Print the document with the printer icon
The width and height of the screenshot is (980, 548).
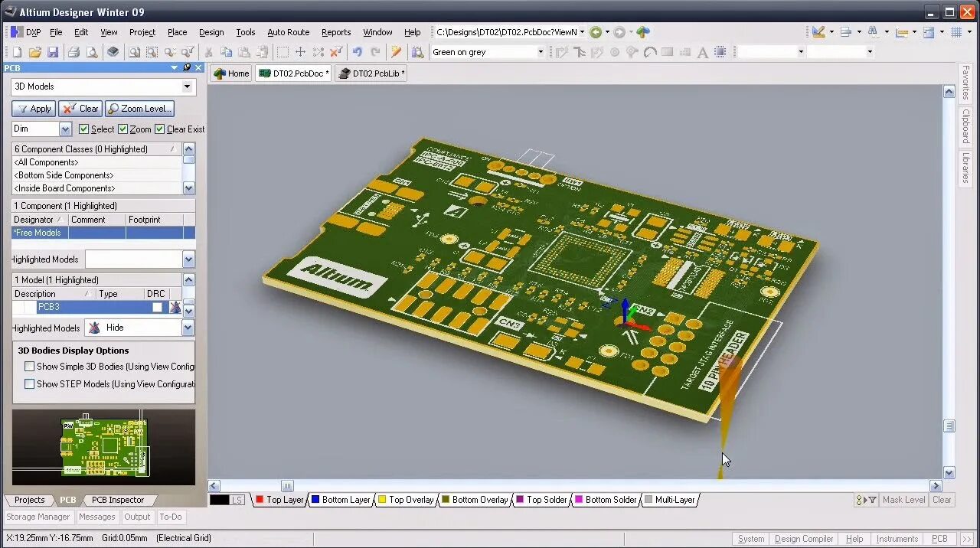click(x=73, y=52)
